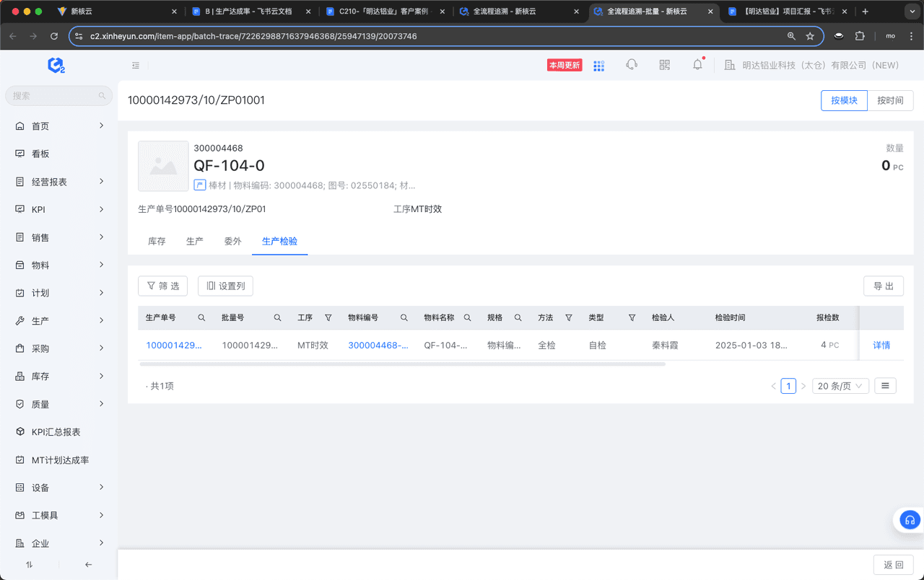
Task: Switch to the 生产 tab
Action: tap(195, 241)
